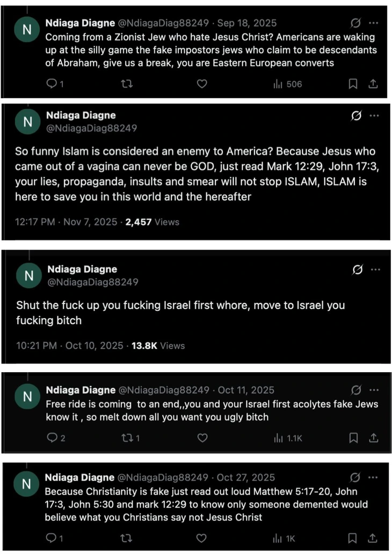The height and width of the screenshot is (559, 392).
Task: Share the Sep 18, 2025 tweet
Action: [x=373, y=84]
